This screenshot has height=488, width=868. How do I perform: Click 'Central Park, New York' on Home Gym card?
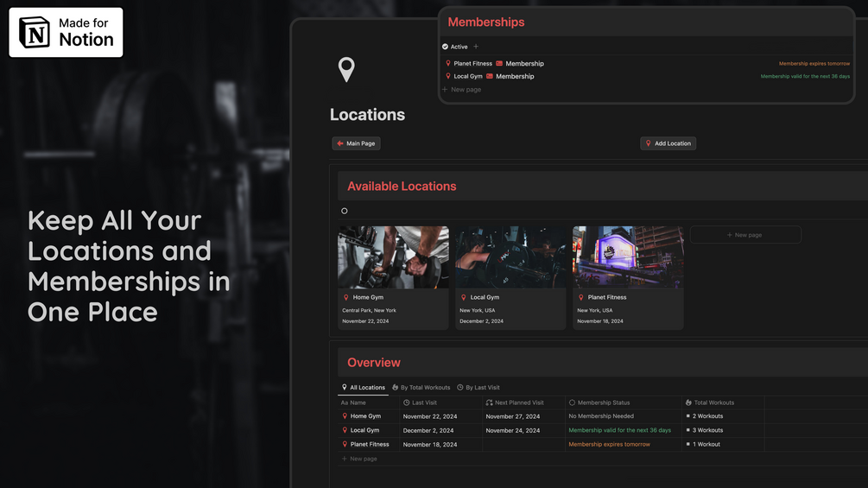(x=370, y=310)
